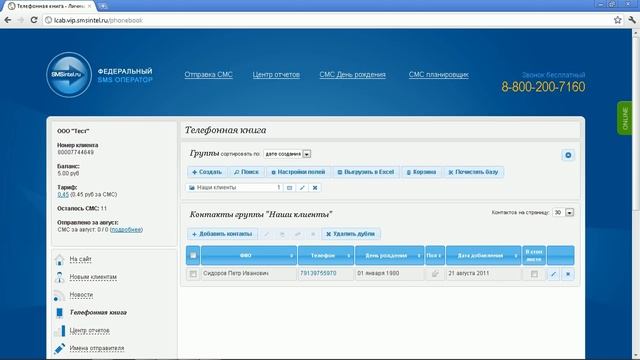Viewport: 640px width, 360px height.
Task: Click Выгрузить в Excel
Action: click(x=366, y=172)
